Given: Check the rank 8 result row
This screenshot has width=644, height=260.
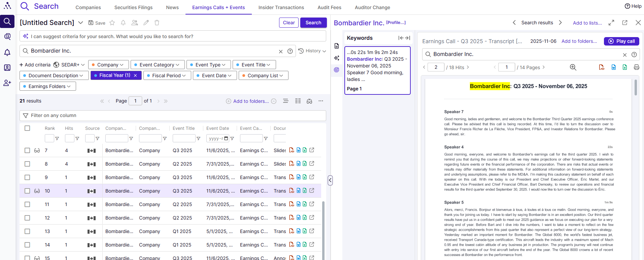Looking at the screenshot, I should coord(27,164).
